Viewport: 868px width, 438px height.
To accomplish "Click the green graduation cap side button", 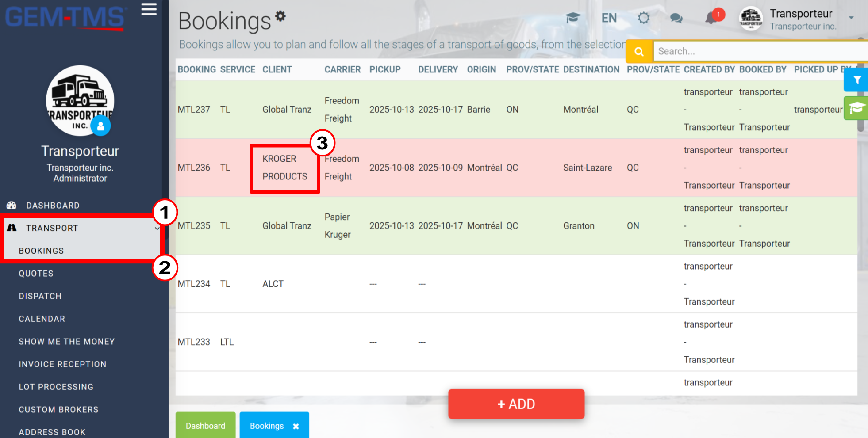I will pos(856,108).
